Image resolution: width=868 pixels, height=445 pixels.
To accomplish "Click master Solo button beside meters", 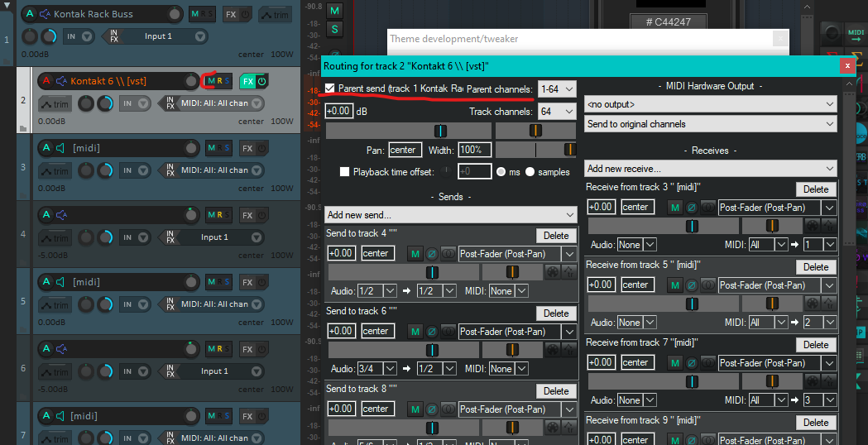I will pos(335,29).
